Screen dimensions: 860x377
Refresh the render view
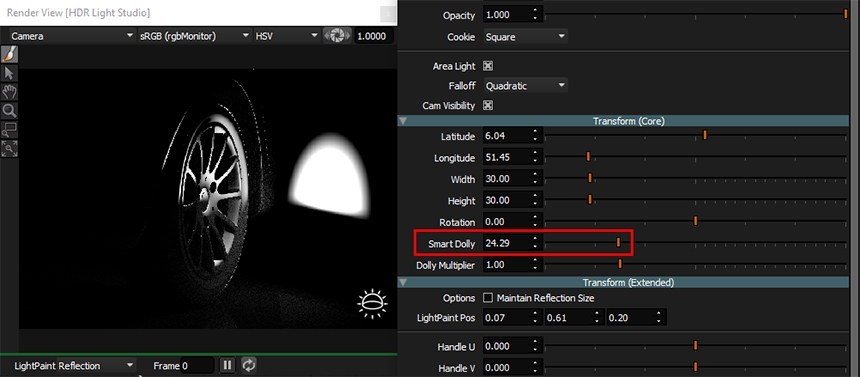248,365
